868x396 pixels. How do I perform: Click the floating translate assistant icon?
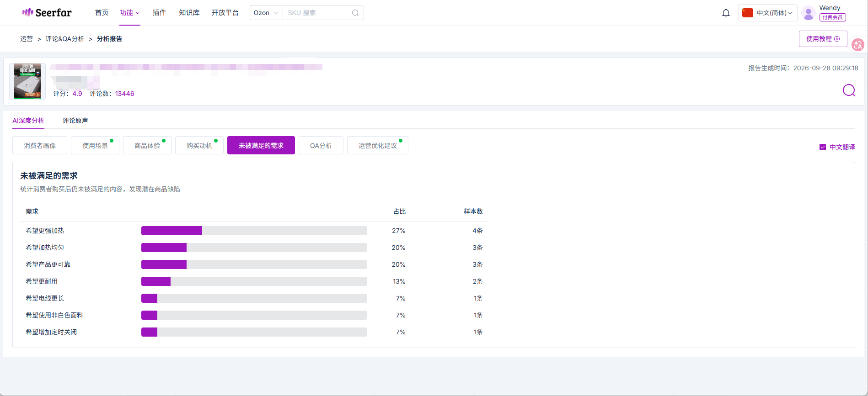(x=858, y=45)
